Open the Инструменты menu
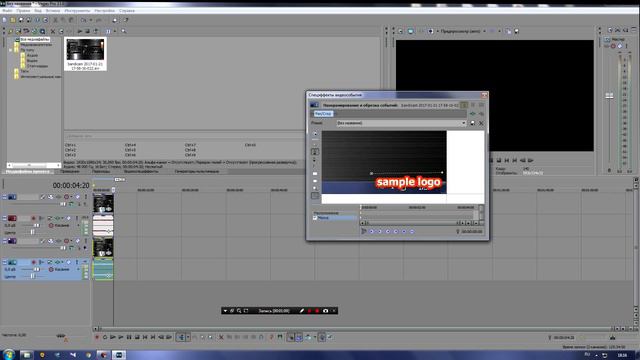This screenshot has width=640, height=360. [x=77, y=11]
